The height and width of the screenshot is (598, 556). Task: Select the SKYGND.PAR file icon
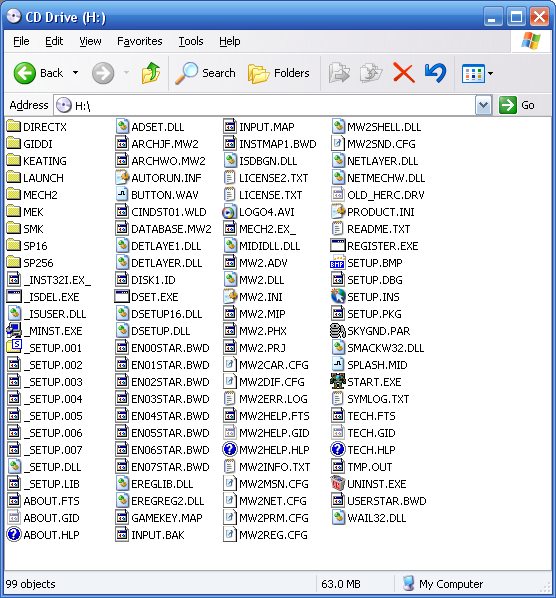337,331
